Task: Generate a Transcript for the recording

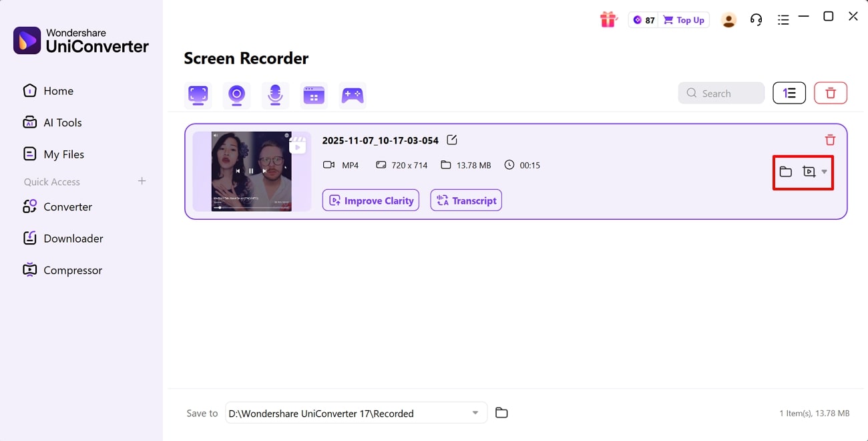Action: pos(465,200)
